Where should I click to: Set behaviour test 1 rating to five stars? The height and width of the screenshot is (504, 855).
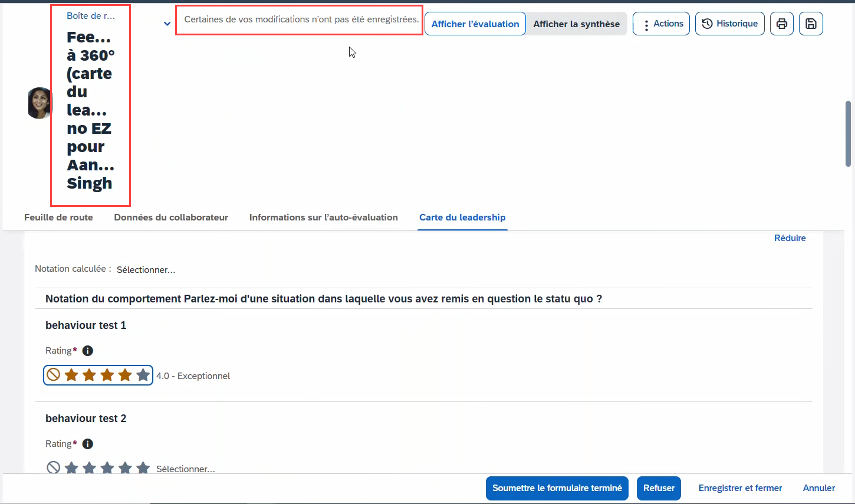coord(143,375)
